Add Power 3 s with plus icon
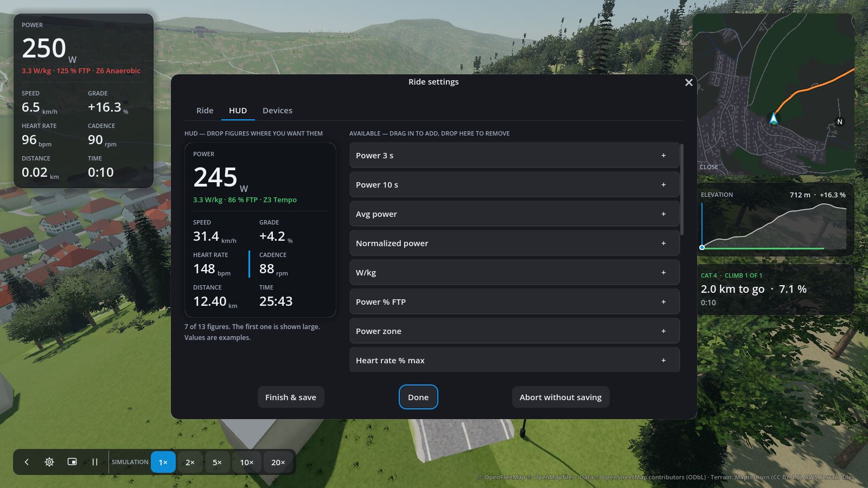The height and width of the screenshot is (488, 868). coord(663,156)
